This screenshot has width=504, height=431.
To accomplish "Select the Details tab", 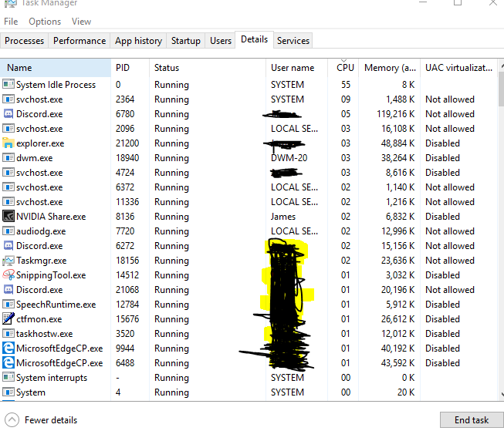I will pos(254,39).
